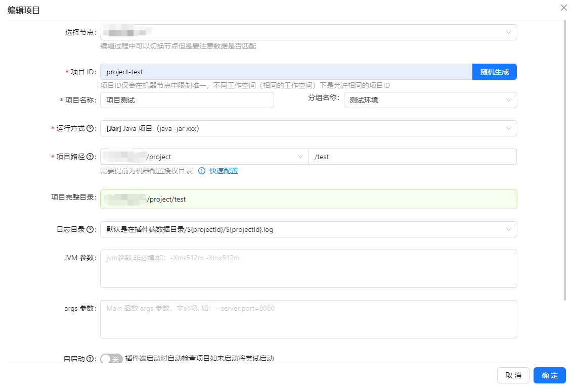Click the 随机生成 button
The height and width of the screenshot is (392, 574).
click(x=494, y=72)
